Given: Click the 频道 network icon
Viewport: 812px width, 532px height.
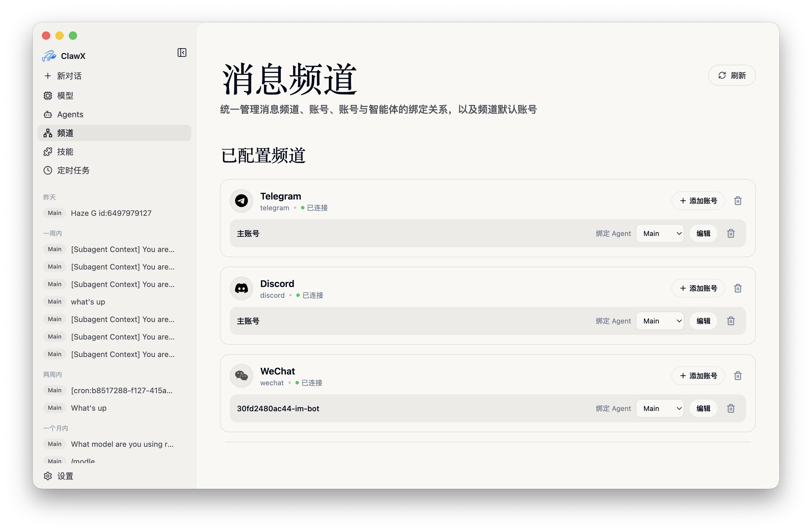Looking at the screenshot, I should [x=48, y=133].
